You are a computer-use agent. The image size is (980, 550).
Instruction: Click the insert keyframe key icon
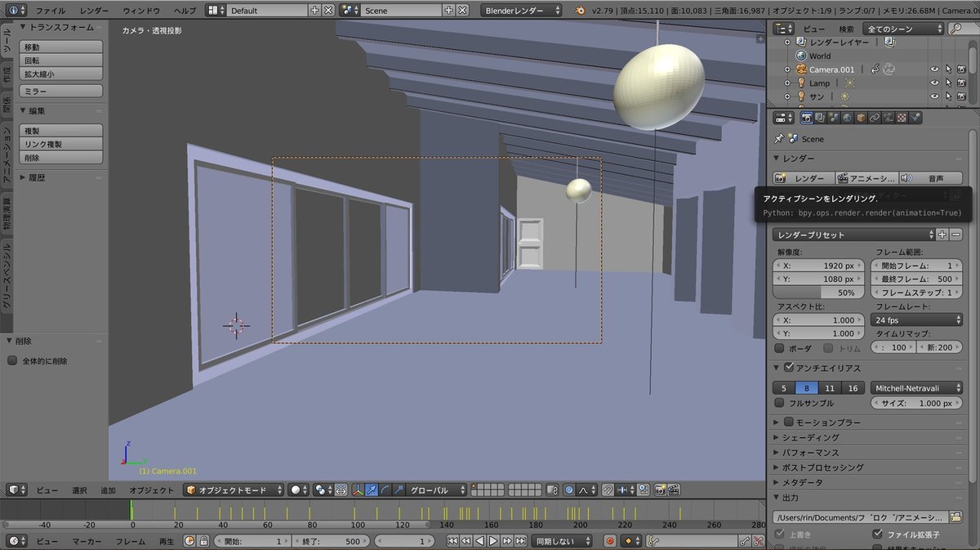tap(745, 541)
